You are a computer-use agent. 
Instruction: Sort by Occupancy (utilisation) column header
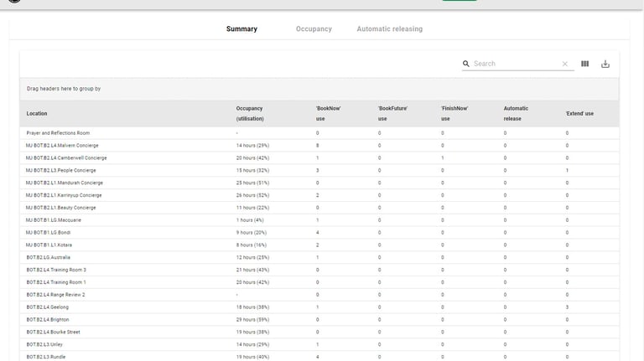pos(250,113)
